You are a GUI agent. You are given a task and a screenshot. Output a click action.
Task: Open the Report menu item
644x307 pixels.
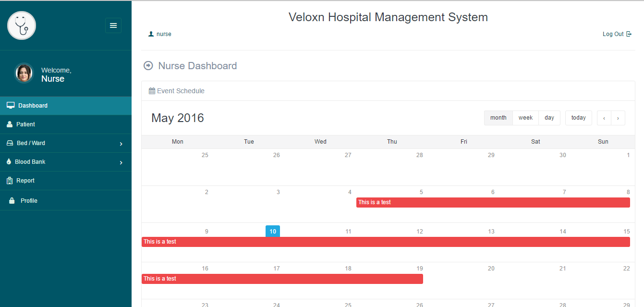[x=25, y=181]
